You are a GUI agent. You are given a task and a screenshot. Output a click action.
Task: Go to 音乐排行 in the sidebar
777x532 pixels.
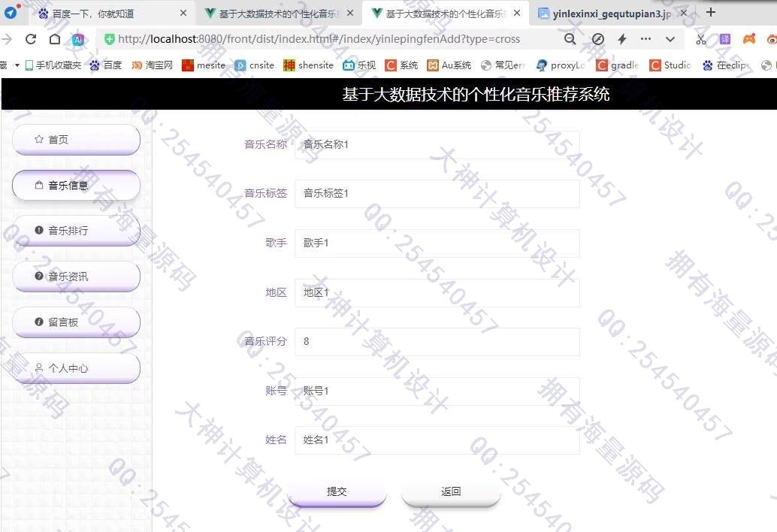76,231
